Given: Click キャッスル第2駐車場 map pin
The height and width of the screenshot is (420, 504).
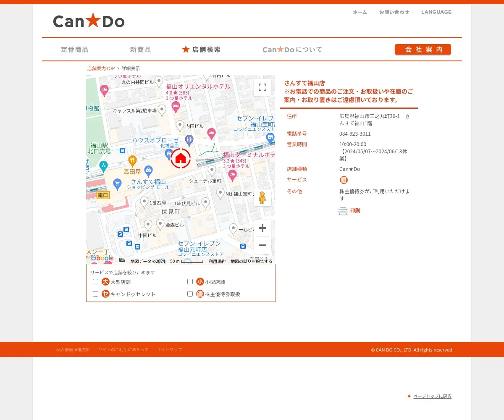Looking at the screenshot, I should (162, 110).
